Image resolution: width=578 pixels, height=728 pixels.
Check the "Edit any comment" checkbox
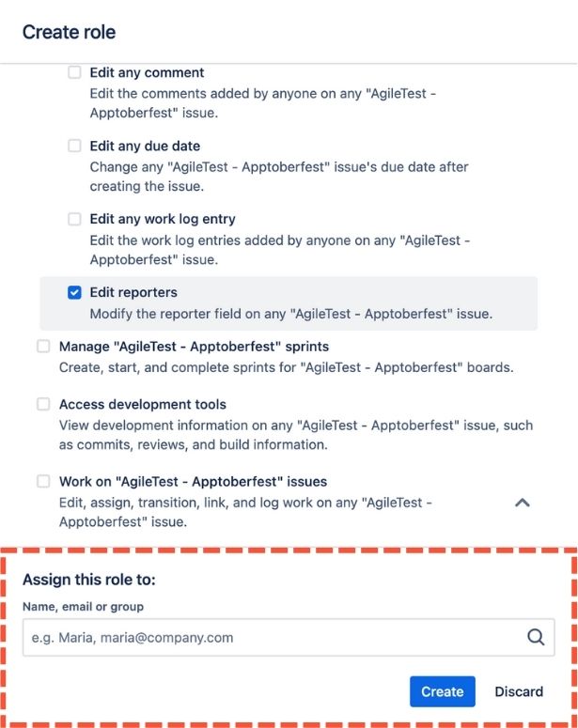coord(75,72)
